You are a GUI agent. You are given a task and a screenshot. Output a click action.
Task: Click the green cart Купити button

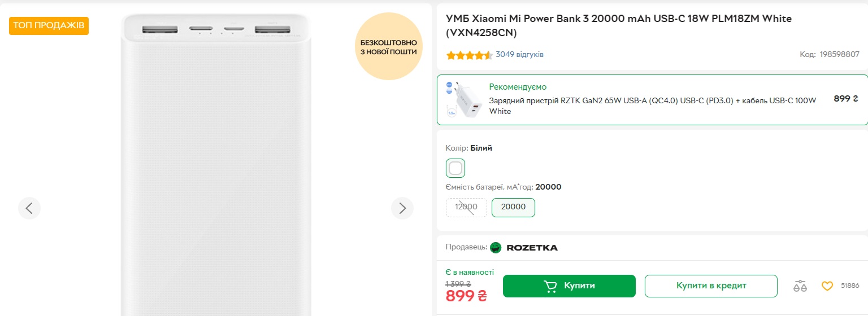[x=569, y=286]
